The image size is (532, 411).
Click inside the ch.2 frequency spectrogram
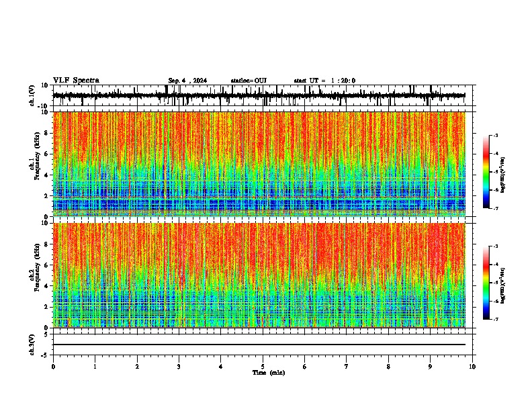259,275
